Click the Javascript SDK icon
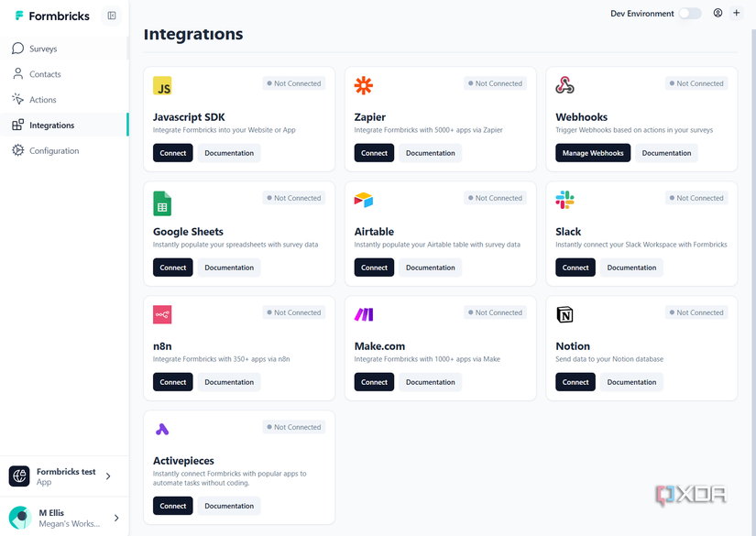Image resolution: width=756 pixels, height=536 pixels. [163, 84]
